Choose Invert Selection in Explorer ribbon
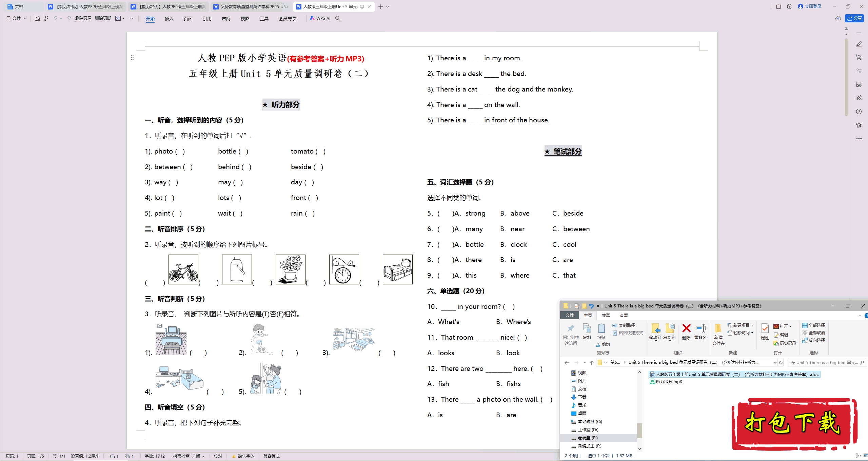Viewport: 868px width, 461px height. [814, 340]
